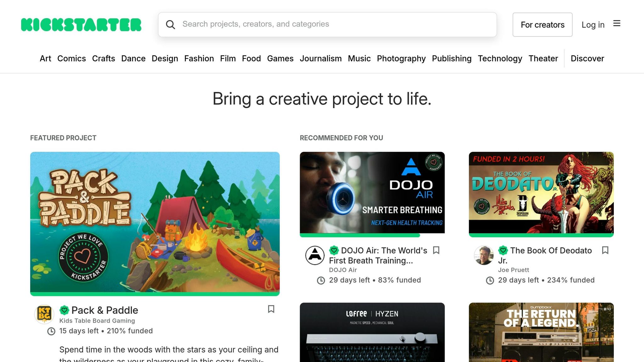Click Project We Love badge beside Pack & Paddle

click(64, 310)
